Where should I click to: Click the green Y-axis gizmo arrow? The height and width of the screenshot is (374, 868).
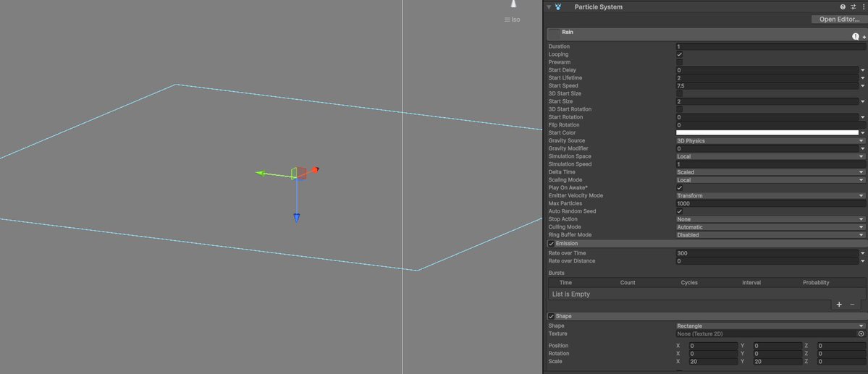[x=261, y=173]
